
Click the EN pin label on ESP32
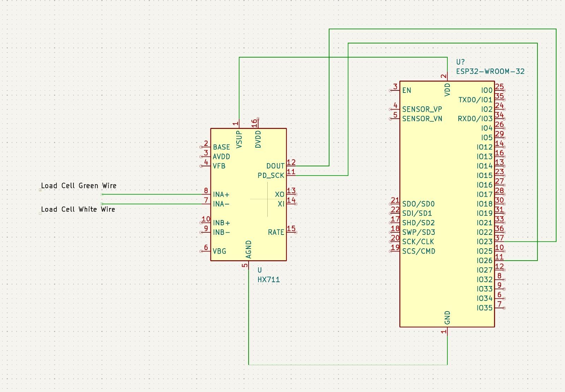[x=407, y=90]
